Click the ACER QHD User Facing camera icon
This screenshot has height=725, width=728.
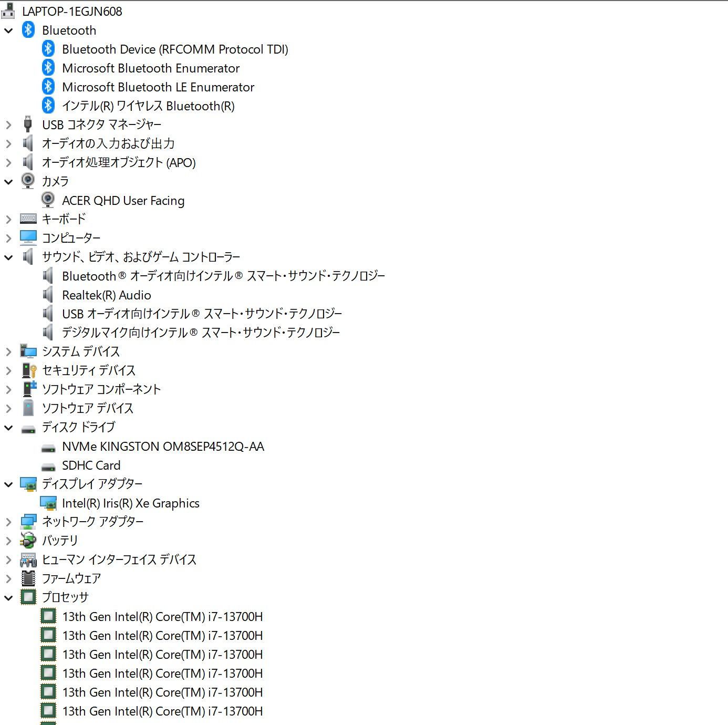(48, 200)
